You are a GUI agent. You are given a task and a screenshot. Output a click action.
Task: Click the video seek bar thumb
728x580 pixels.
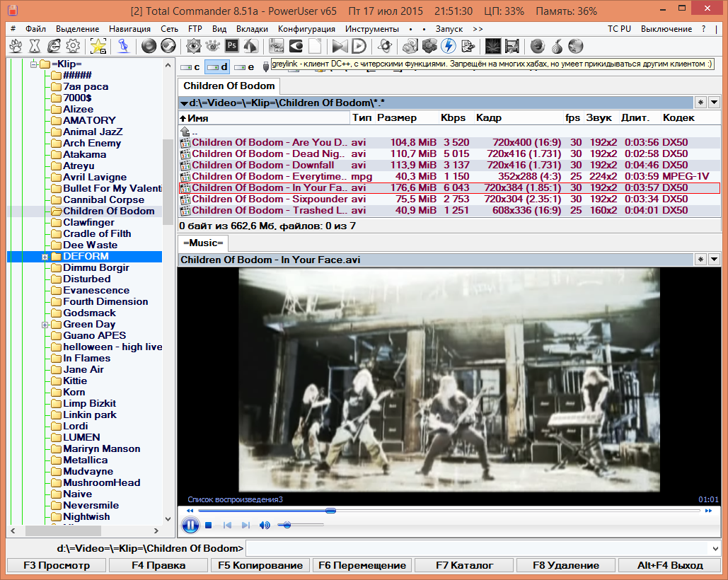(x=330, y=511)
